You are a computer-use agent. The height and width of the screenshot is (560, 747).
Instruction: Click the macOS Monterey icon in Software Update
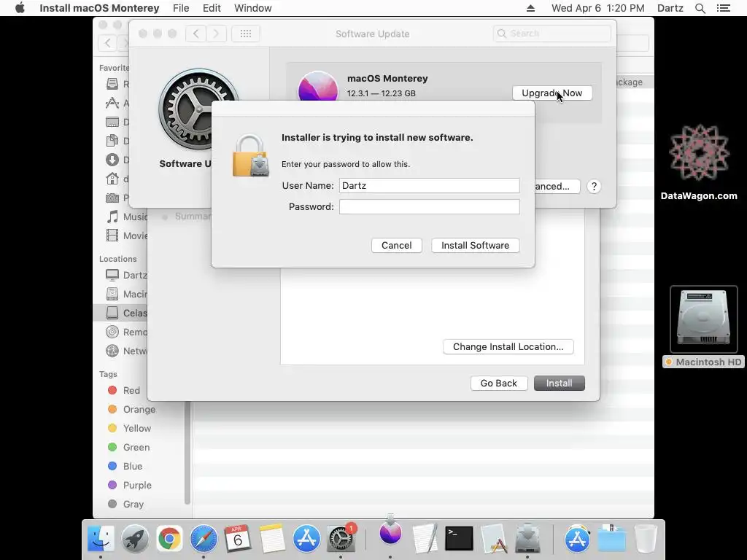[x=318, y=86]
